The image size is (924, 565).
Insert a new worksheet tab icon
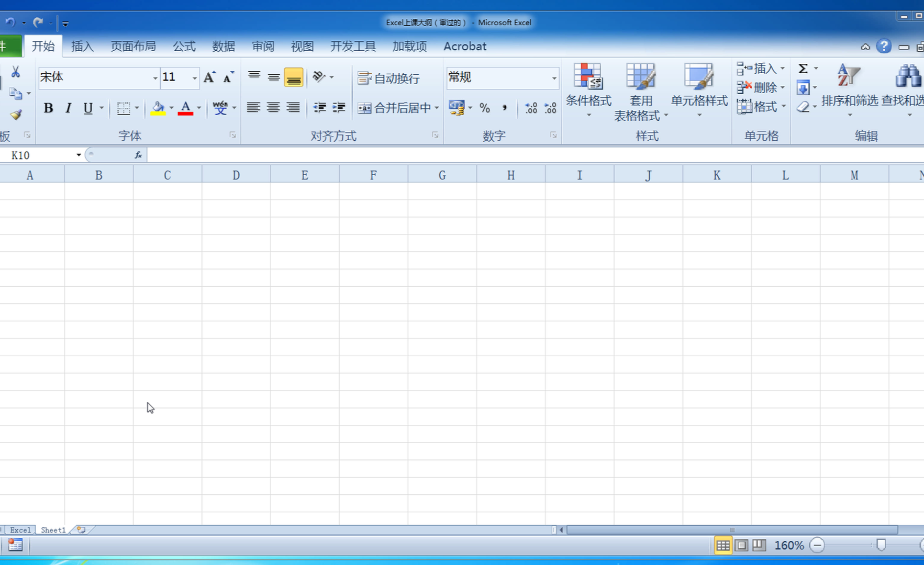tap(81, 530)
